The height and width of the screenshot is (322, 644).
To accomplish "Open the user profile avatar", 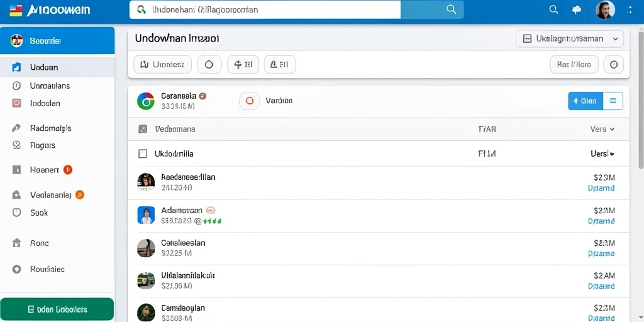I will (x=605, y=10).
